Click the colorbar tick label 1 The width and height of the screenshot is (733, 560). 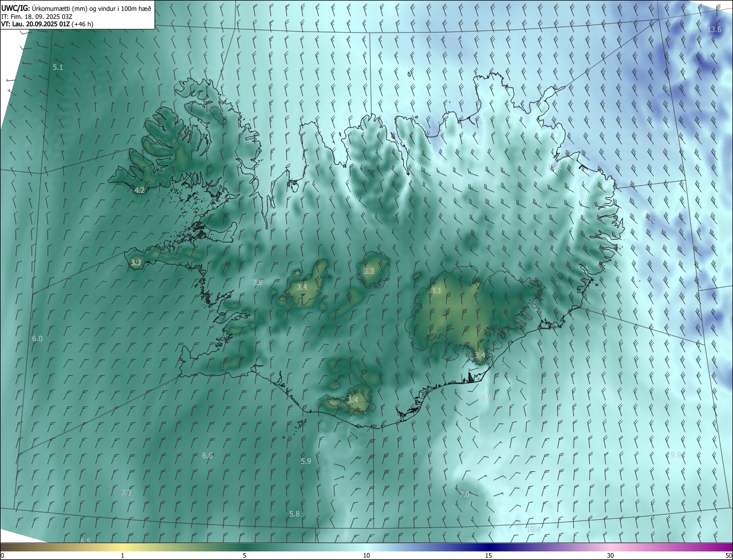(x=123, y=555)
